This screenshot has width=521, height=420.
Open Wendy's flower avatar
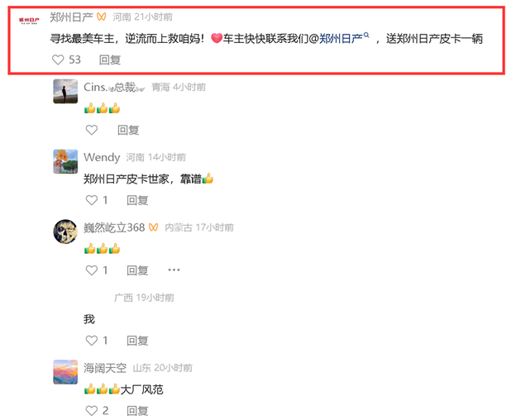click(x=65, y=161)
